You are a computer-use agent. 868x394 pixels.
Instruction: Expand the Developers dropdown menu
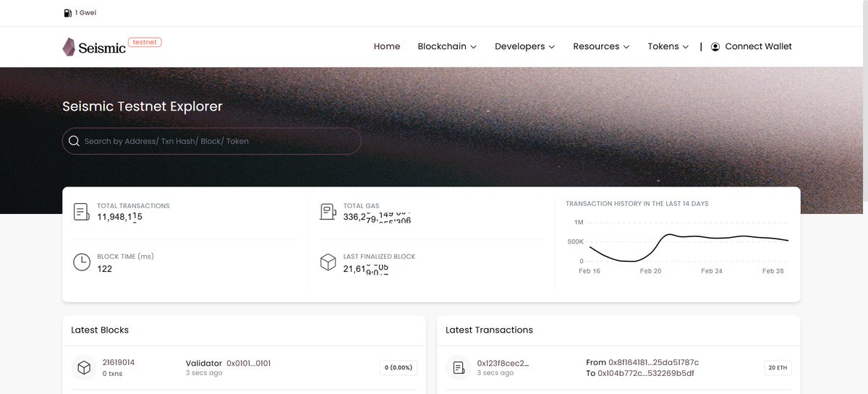coord(524,46)
